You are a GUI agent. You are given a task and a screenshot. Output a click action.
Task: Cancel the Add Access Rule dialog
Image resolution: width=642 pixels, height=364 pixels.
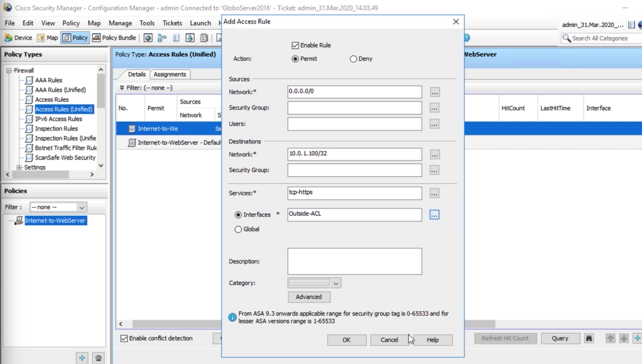click(x=390, y=340)
